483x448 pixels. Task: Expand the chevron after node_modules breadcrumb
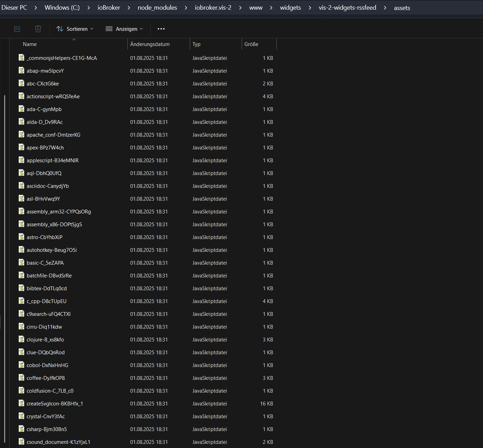186,8
